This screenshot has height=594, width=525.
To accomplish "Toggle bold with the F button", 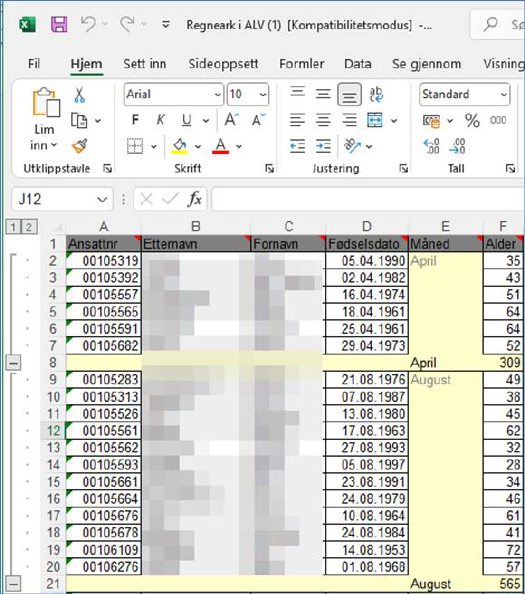I will [x=135, y=120].
